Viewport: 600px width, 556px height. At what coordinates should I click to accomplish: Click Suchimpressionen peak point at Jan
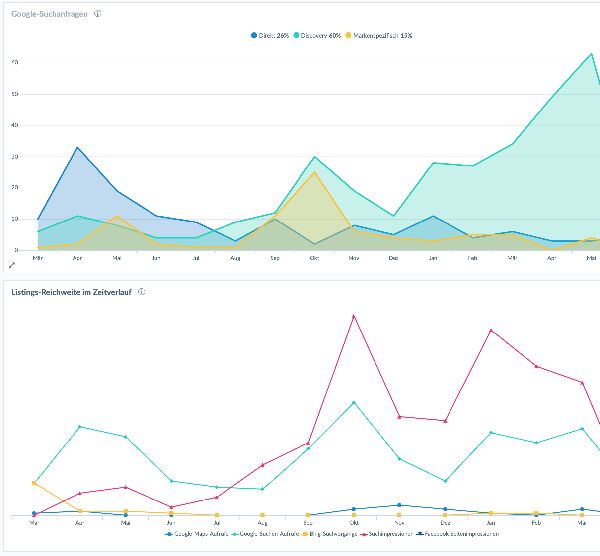pyautogui.click(x=491, y=329)
